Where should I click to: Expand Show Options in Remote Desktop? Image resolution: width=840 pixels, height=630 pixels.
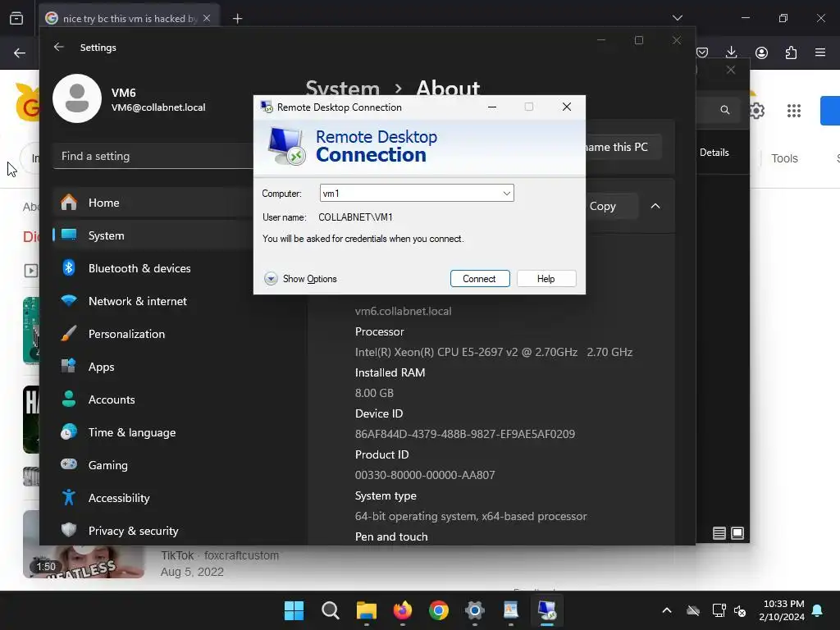click(300, 279)
